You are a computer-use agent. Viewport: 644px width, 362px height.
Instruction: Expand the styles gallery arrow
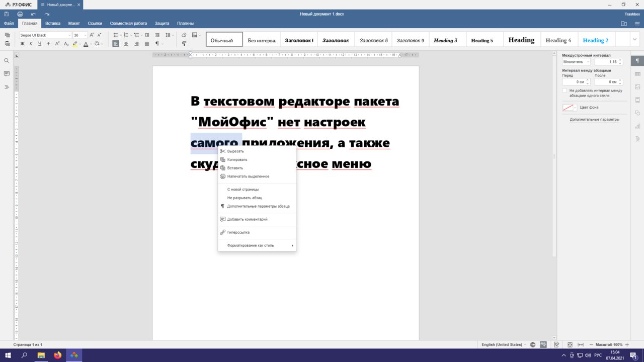[x=634, y=40]
